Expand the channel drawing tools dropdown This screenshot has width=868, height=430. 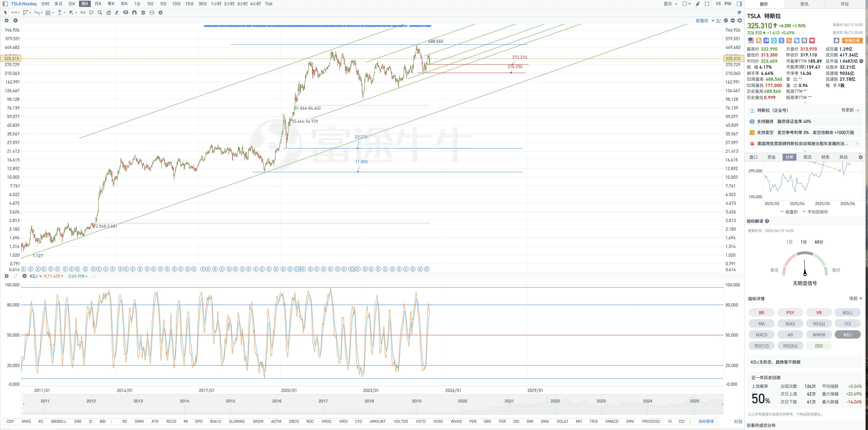tap(30, 12)
